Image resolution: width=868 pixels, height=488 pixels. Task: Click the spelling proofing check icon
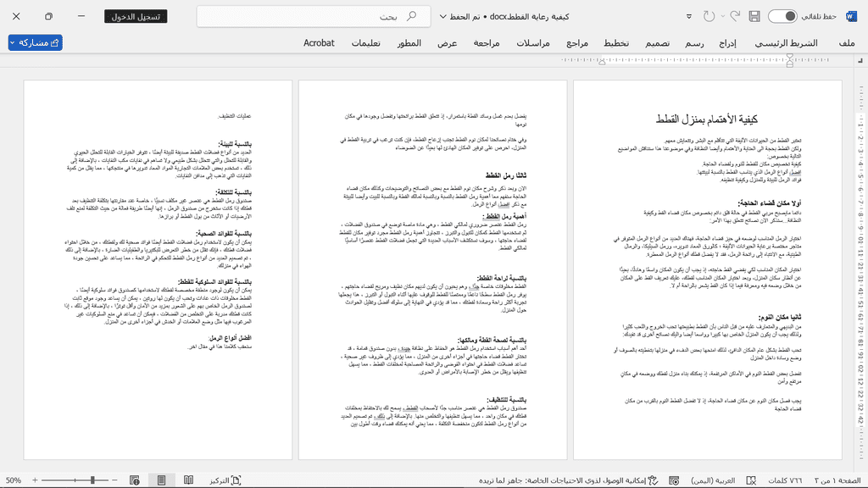pos(751,480)
